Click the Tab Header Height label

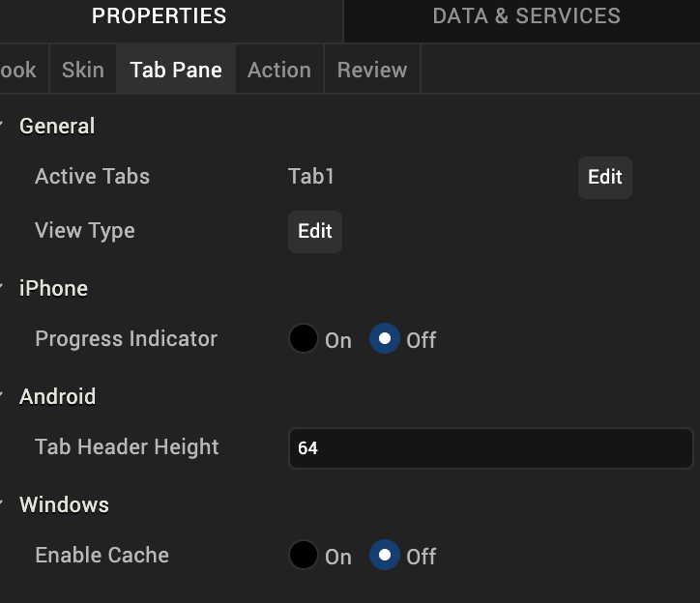click(x=127, y=447)
